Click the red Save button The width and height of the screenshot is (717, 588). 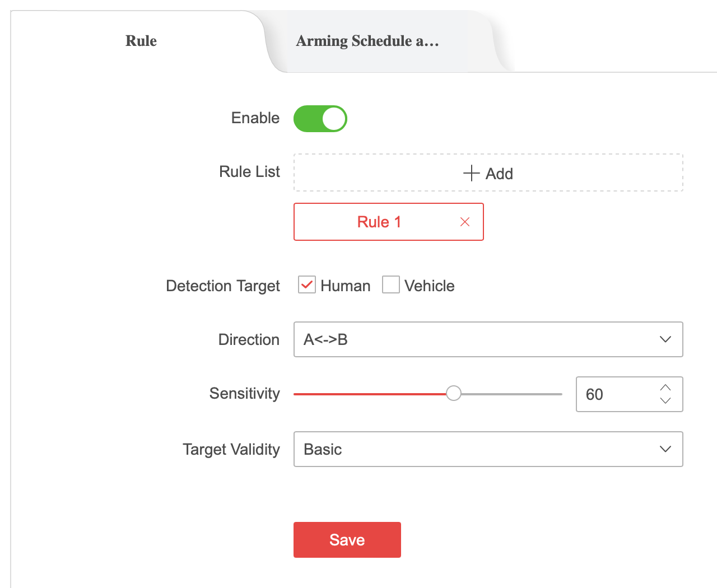pyautogui.click(x=347, y=540)
